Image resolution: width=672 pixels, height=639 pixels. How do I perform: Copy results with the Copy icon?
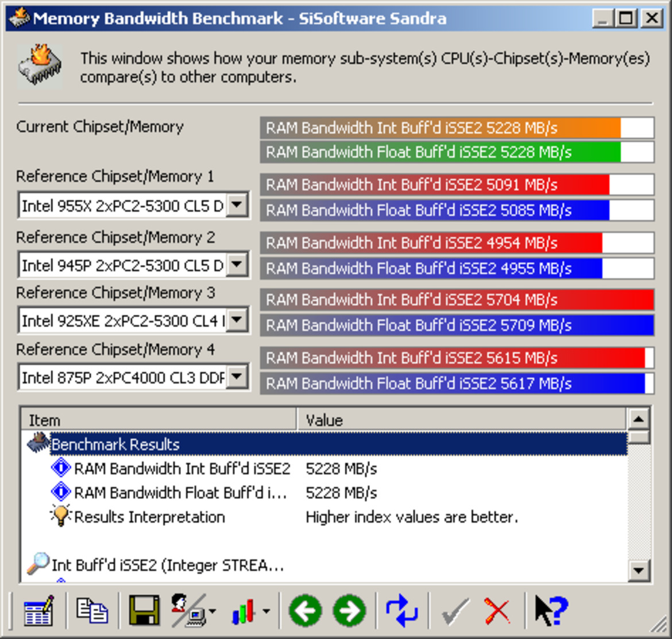click(92, 610)
